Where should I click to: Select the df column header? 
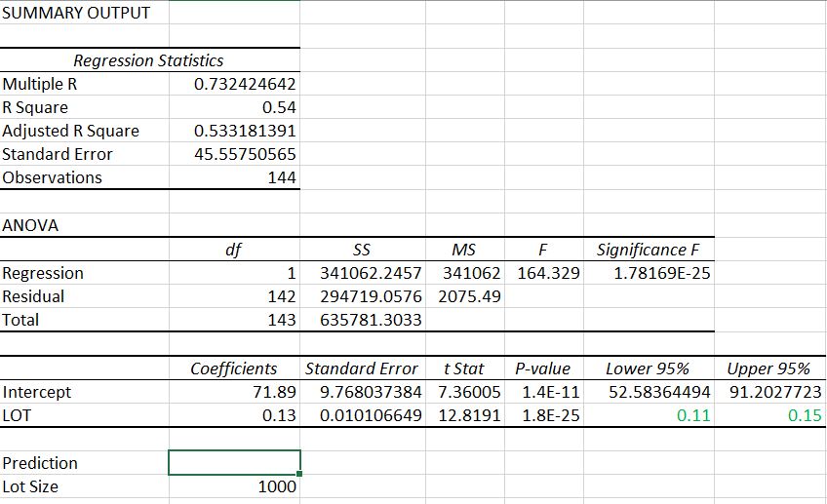pyautogui.click(x=233, y=250)
